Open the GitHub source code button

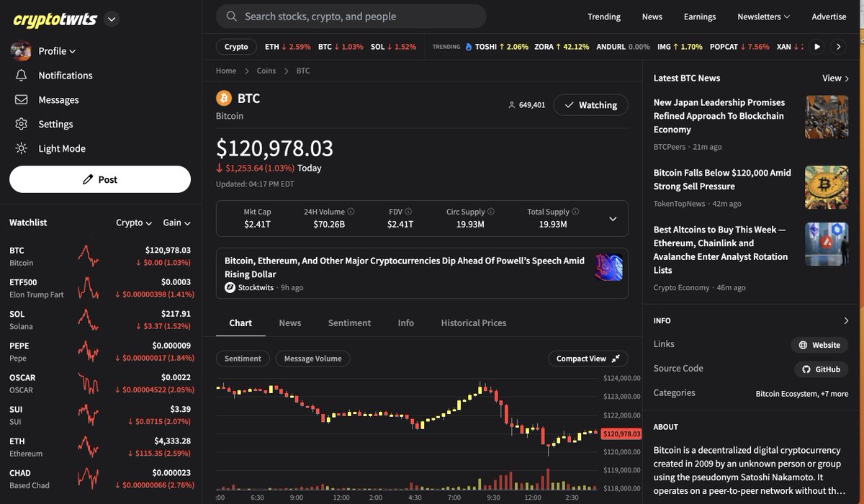[x=821, y=369]
